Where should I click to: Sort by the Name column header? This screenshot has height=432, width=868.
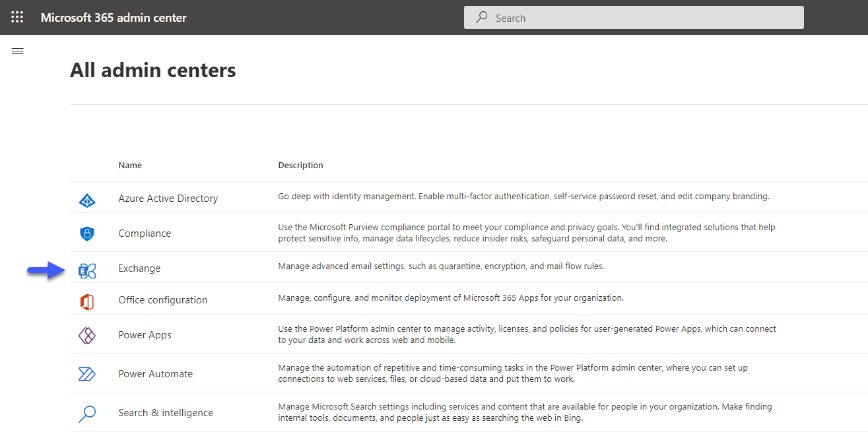click(130, 166)
